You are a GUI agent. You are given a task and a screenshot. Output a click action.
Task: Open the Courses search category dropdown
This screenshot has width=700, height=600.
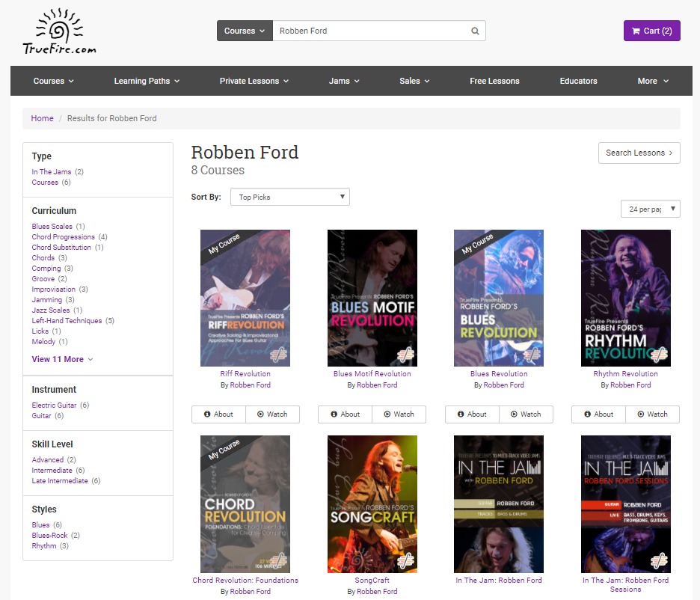(245, 31)
